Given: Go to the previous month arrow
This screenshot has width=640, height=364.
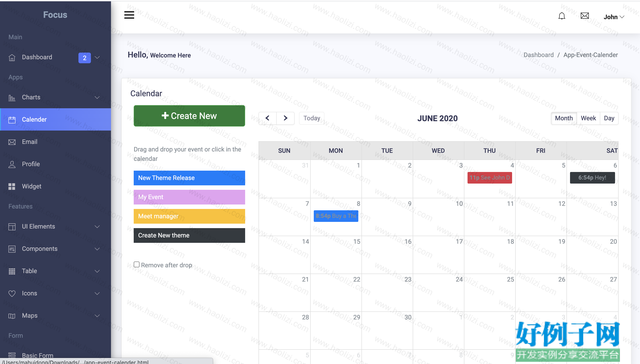Looking at the screenshot, I should click(x=267, y=118).
